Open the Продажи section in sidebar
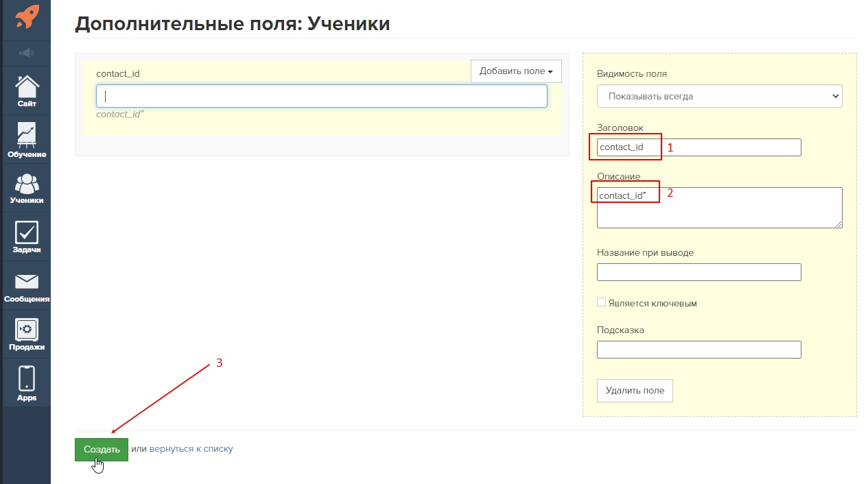 tap(27, 335)
